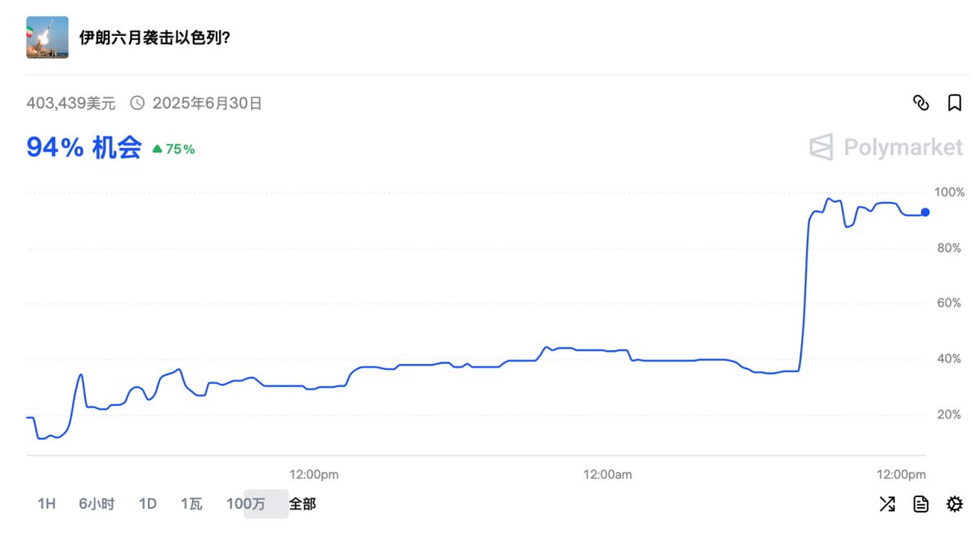
Task: Click the Polymarket logo watermark
Action: click(x=886, y=147)
